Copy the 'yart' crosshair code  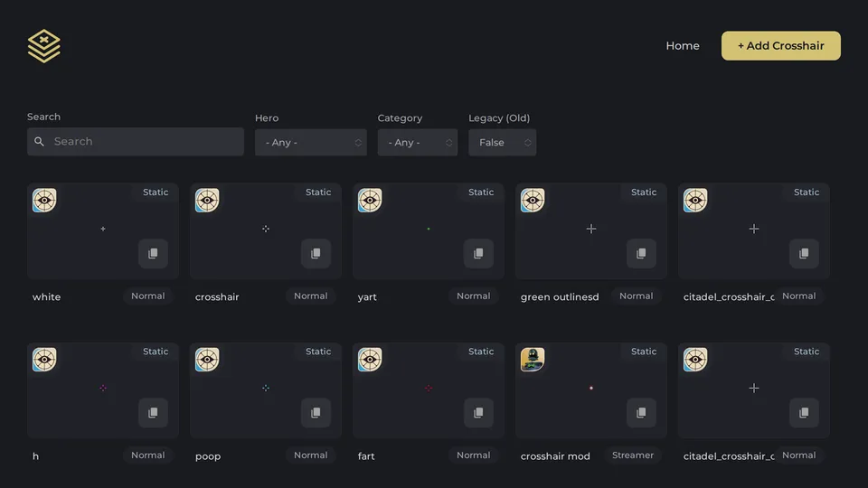pyautogui.click(x=478, y=253)
